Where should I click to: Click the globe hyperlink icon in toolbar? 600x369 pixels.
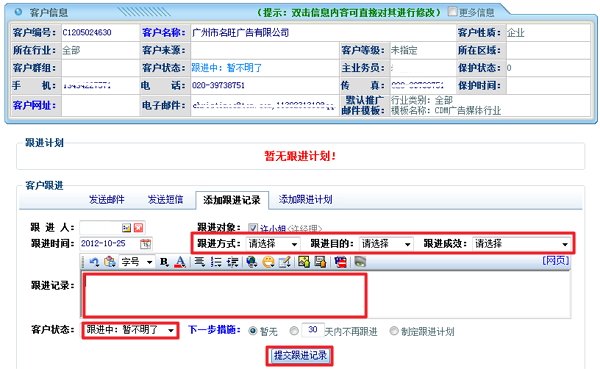252,262
